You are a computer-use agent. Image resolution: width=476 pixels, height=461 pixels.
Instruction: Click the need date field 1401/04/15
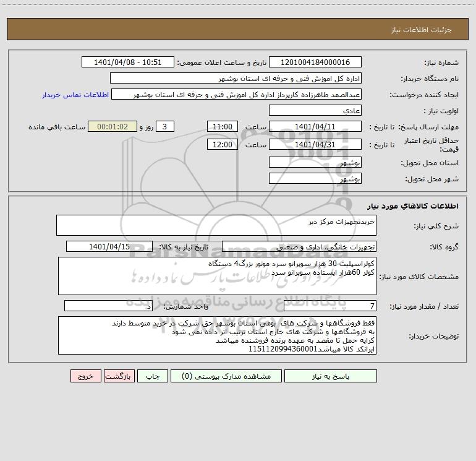[x=109, y=246]
